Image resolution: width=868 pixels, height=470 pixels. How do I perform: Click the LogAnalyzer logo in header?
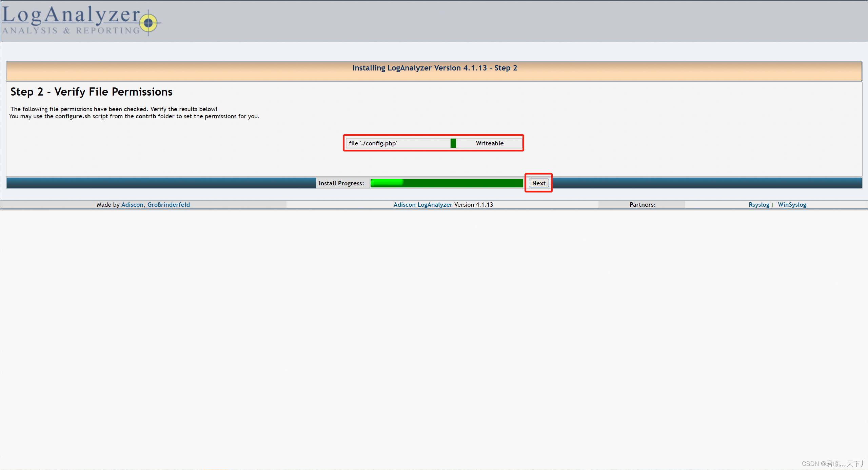pyautogui.click(x=81, y=20)
